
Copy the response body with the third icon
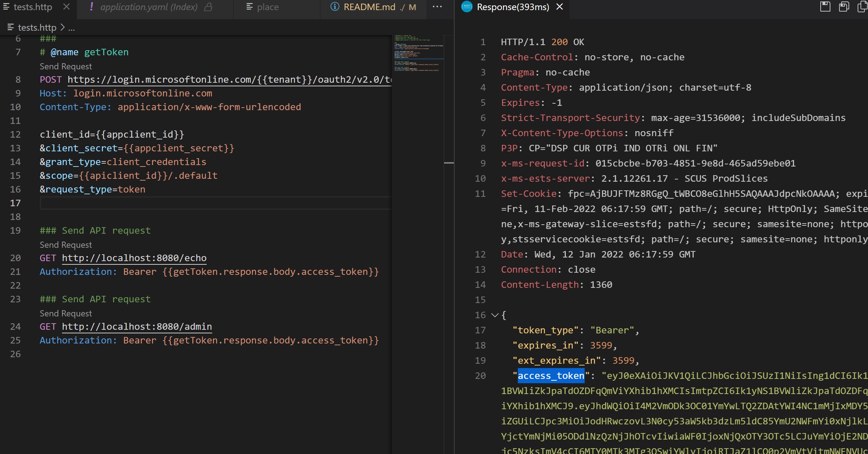863,7
